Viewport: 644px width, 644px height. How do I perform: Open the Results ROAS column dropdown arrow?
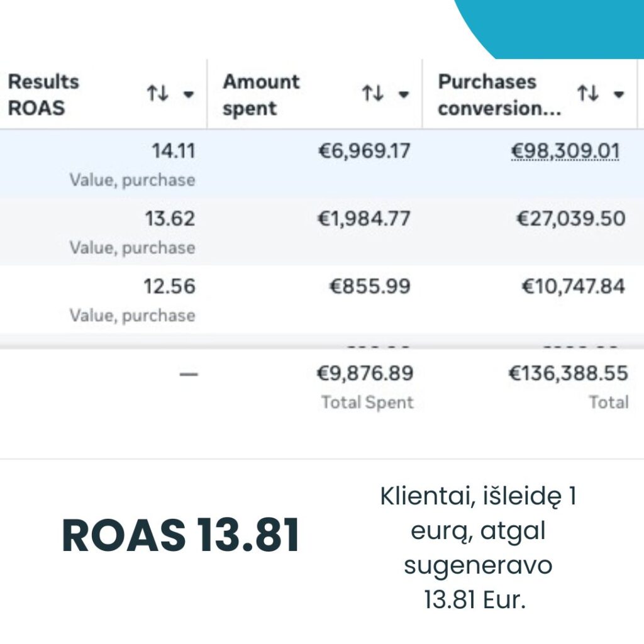(x=188, y=95)
